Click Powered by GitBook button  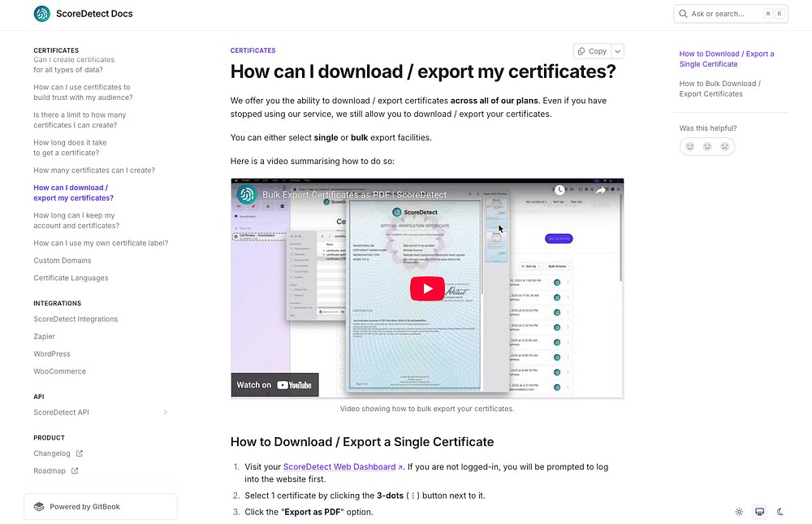click(101, 506)
